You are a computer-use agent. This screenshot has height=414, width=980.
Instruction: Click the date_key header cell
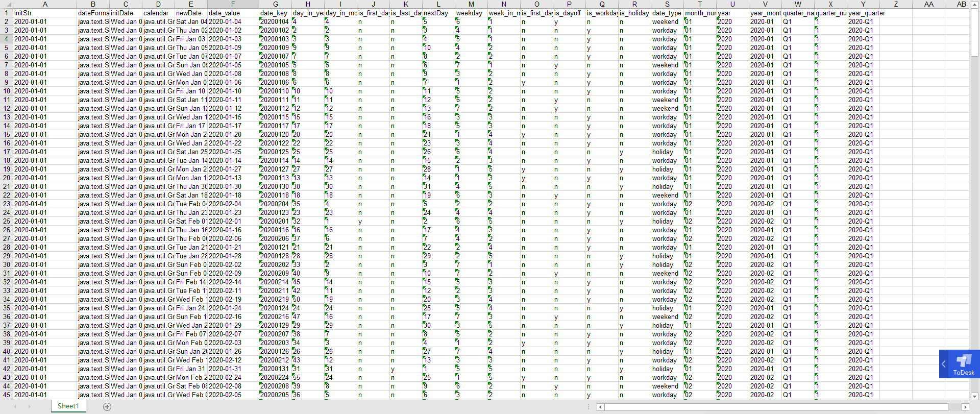click(x=275, y=13)
